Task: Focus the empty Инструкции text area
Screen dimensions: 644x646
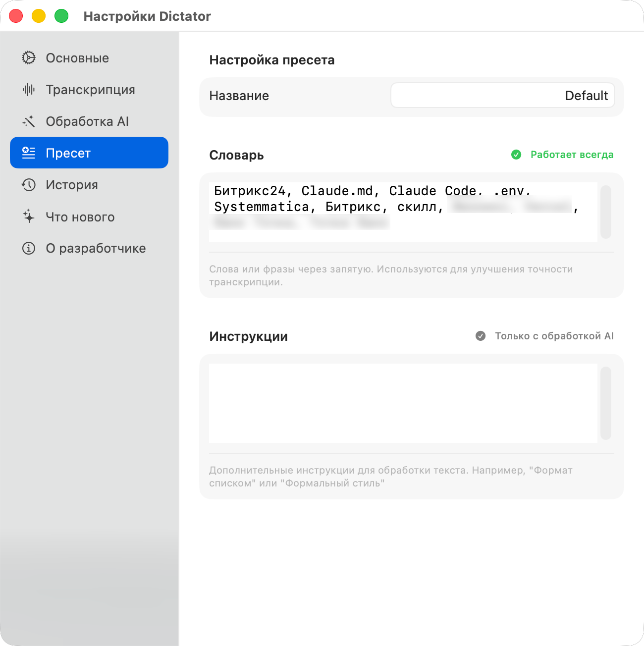Action: [402, 403]
